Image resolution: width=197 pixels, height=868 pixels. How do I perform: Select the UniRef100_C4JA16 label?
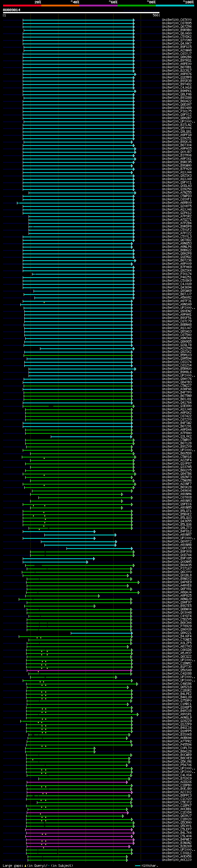point(177,88)
